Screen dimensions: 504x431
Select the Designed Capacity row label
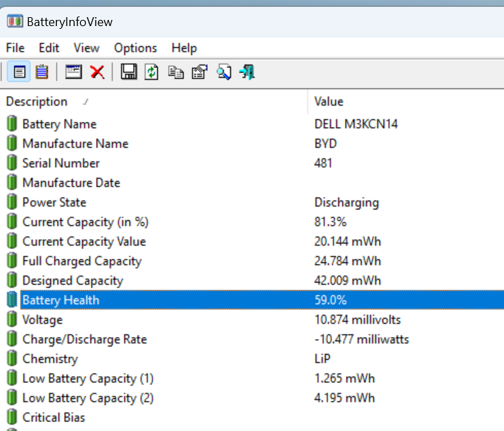[73, 281]
